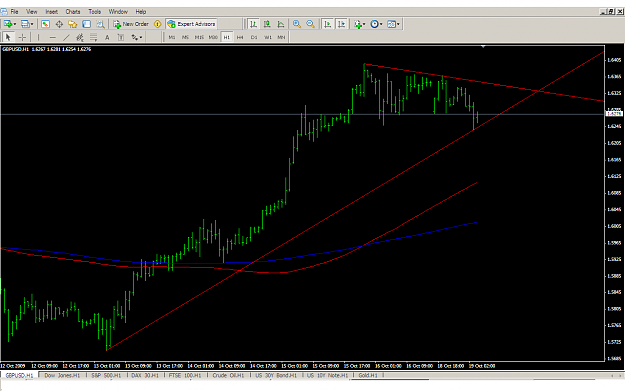Select the Trendline drawing tool
The image size is (625, 391).
point(66,37)
